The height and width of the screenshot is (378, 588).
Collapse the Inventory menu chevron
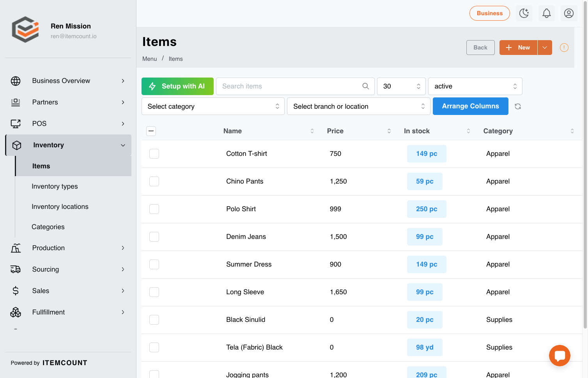(x=123, y=145)
